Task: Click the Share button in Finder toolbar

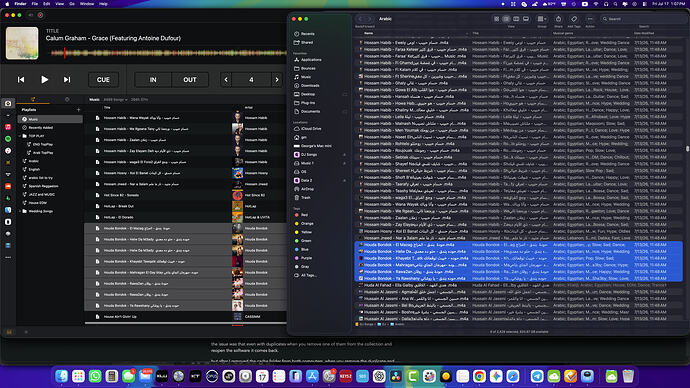Action: tap(558, 19)
